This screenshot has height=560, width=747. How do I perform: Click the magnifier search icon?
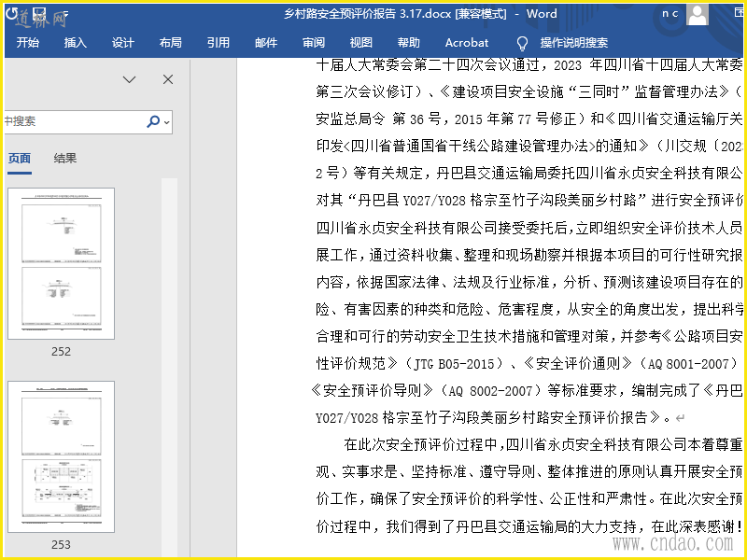(153, 121)
